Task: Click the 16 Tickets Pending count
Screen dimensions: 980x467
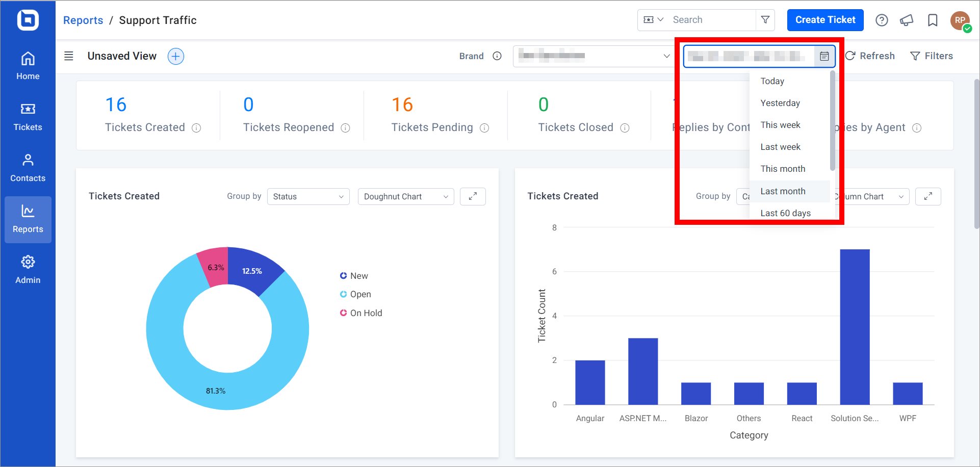Action: [402, 105]
